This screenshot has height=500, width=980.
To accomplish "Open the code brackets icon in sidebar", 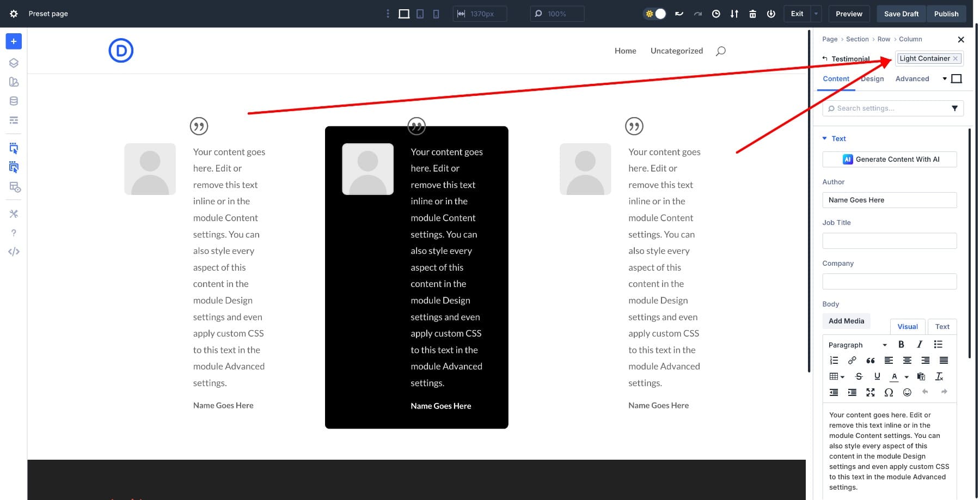I will click(x=14, y=252).
